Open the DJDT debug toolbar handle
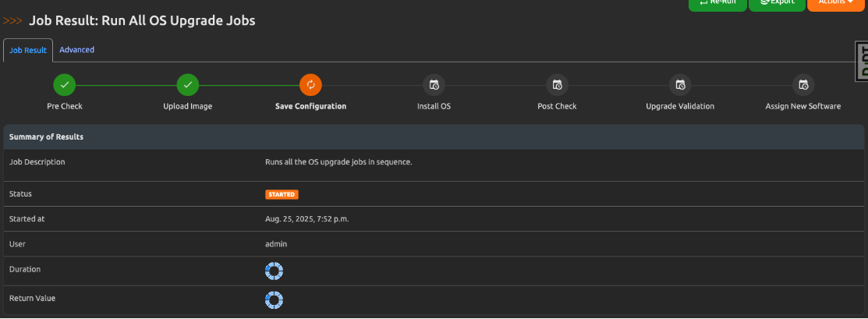This screenshot has width=868, height=319. [x=861, y=61]
